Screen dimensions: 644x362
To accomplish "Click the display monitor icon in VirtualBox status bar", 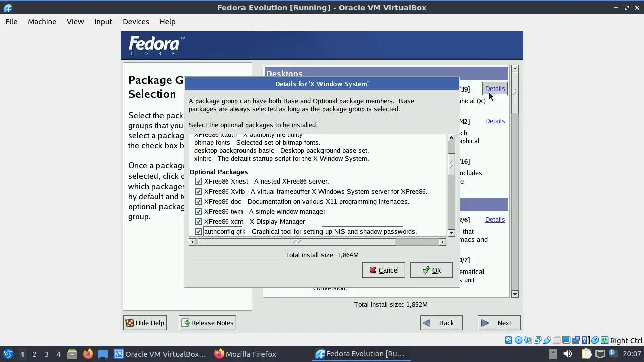I will [566, 340].
